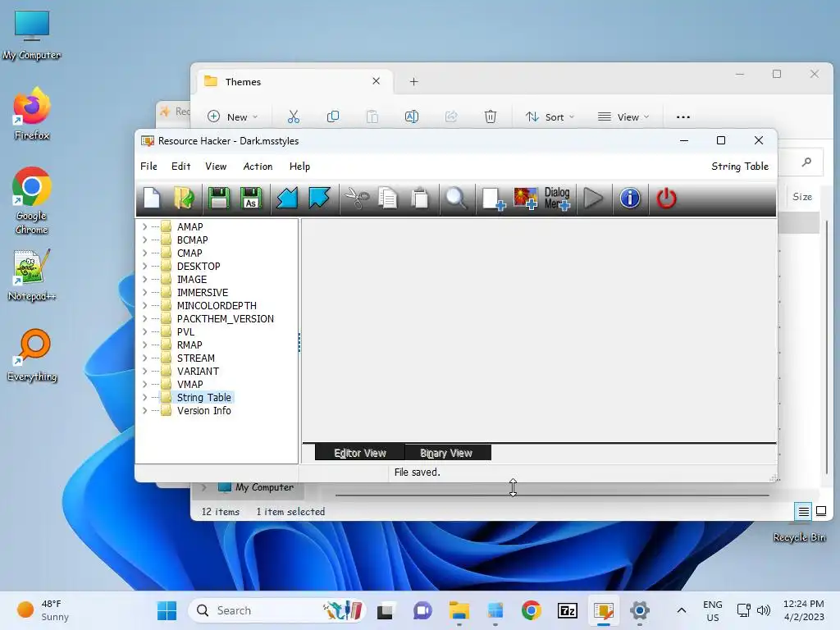Expand the DESKTOP tree node
Image resolution: width=840 pixels, height=630 pixels.
144,267
